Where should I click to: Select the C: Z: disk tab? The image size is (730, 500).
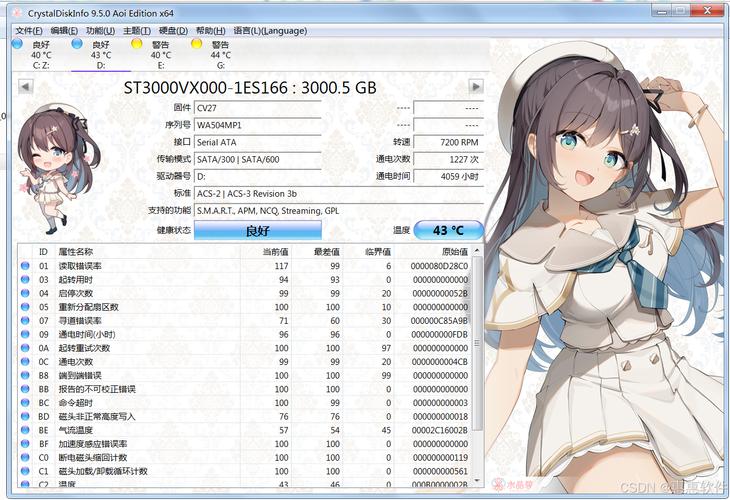tap(41, 54)
